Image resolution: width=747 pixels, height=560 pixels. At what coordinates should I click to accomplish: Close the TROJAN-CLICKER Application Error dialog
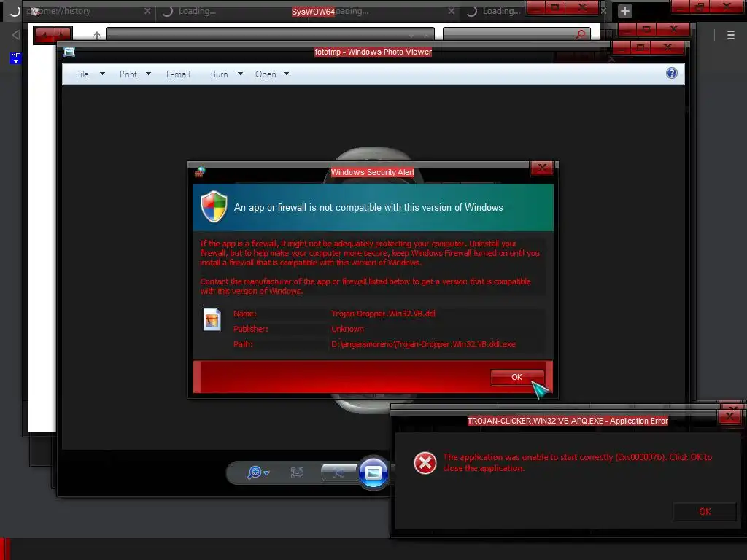[729, 416]
